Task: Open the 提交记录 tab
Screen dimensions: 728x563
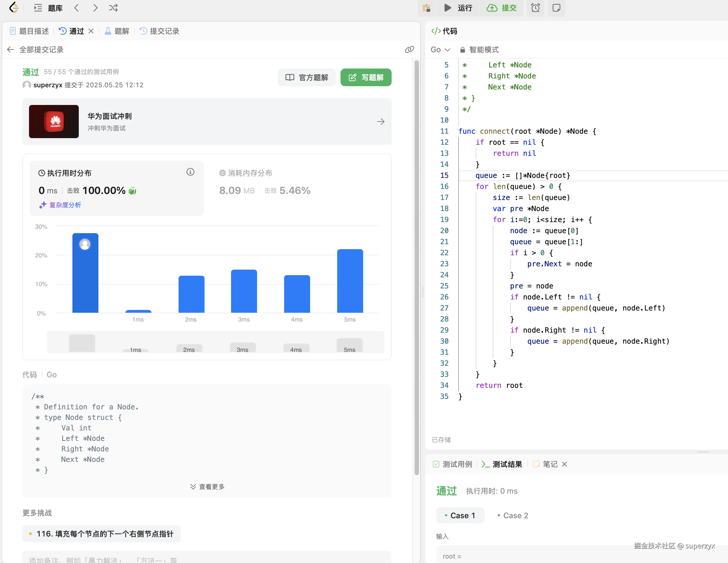Action: (159, 31)
